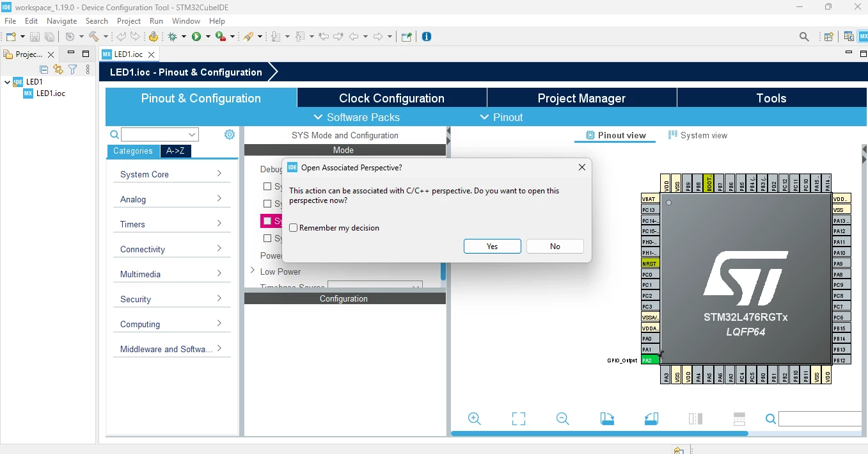This screenshot has width=868, height=454.
Task: Rotate the chip clockwise
Action: [x=607, y=419]
